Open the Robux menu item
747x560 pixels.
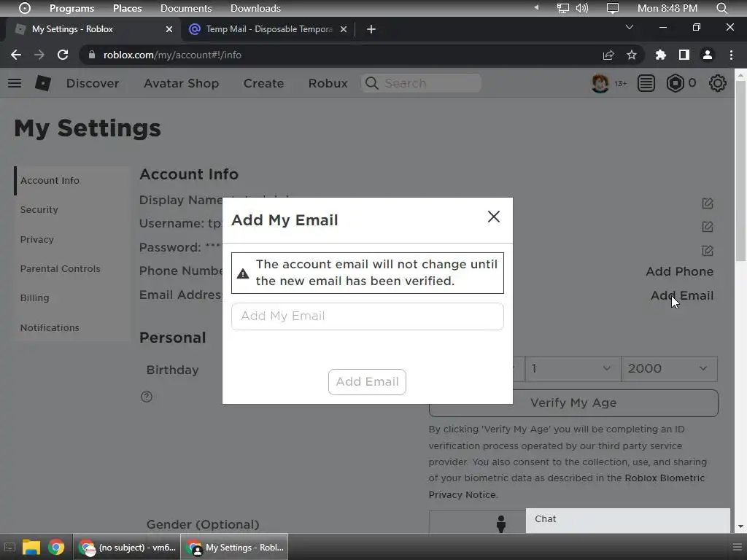pyautogui.click(x=328, y=83)
